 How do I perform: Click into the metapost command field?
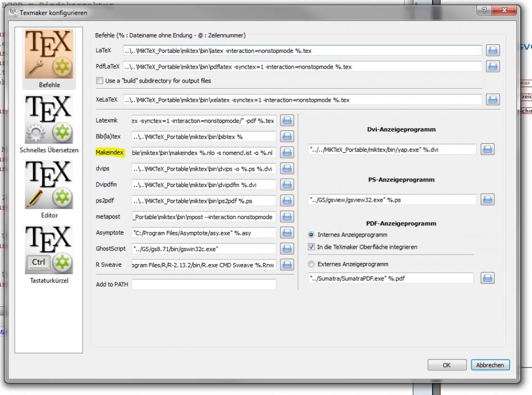pyautogui.click(x=203, y=217)
